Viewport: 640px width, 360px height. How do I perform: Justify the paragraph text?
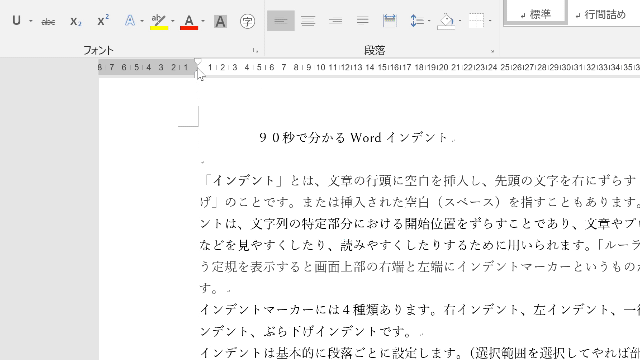(x=362, y=20)
